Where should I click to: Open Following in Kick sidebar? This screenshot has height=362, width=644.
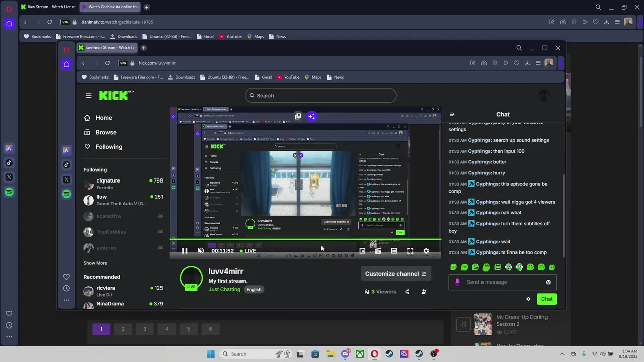pos(103,147)
